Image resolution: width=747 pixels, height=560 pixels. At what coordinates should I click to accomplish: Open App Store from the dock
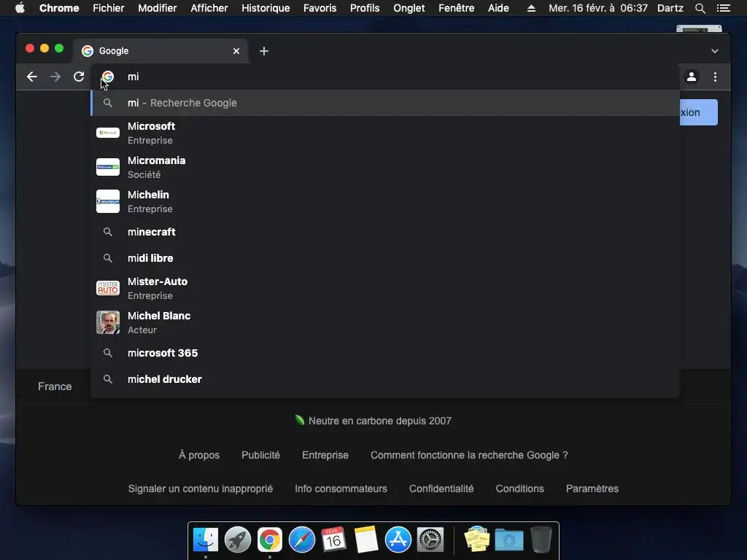tap(398, 540)
